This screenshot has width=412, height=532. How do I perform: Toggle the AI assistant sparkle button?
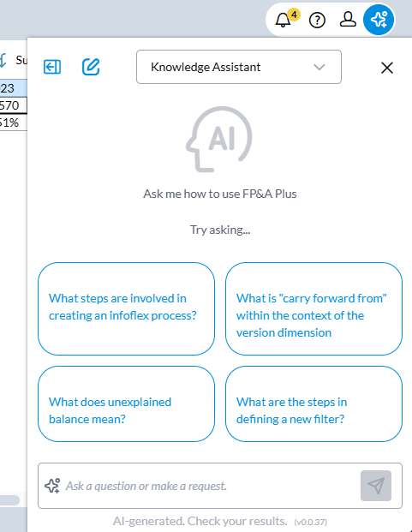point(379,20)
